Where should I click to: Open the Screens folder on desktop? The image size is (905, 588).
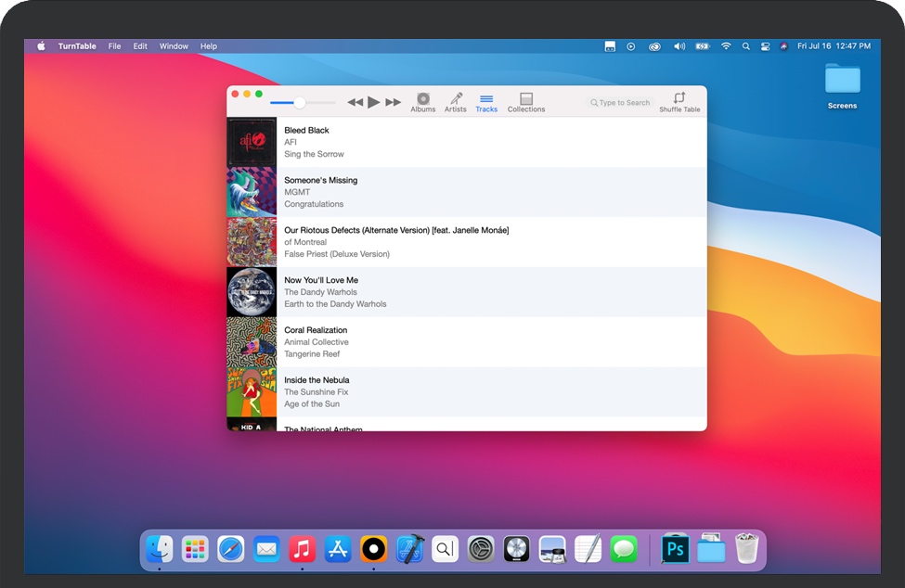click(842, 81)
